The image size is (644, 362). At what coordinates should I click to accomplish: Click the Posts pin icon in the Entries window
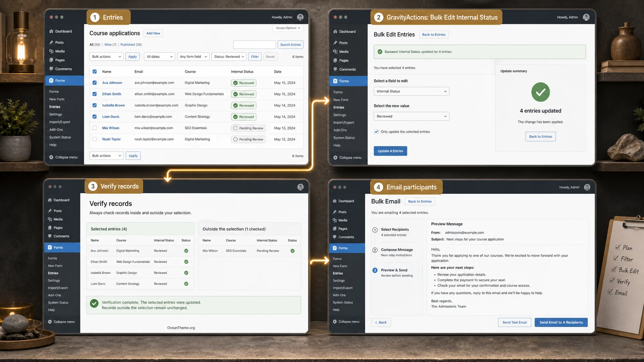tap(51, 42)
